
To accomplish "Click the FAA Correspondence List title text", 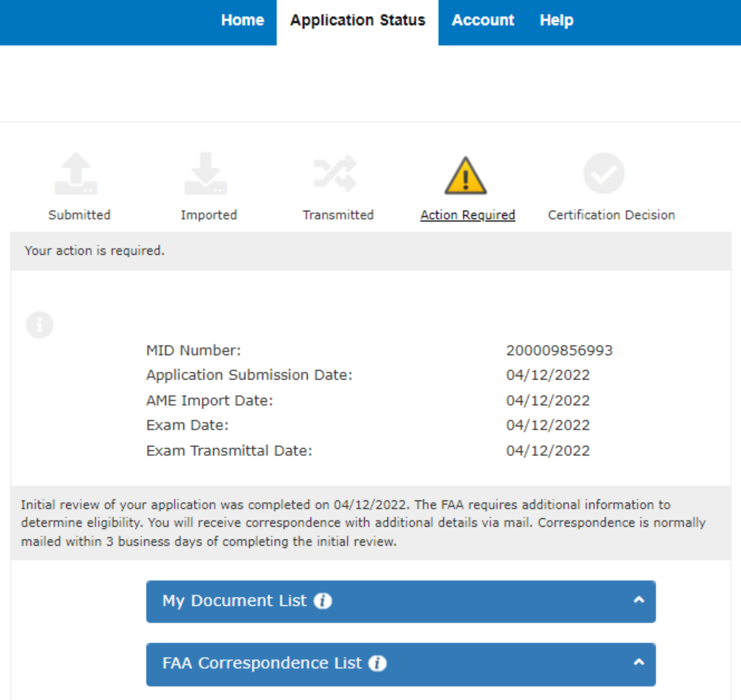I will [x=262, y=663].
